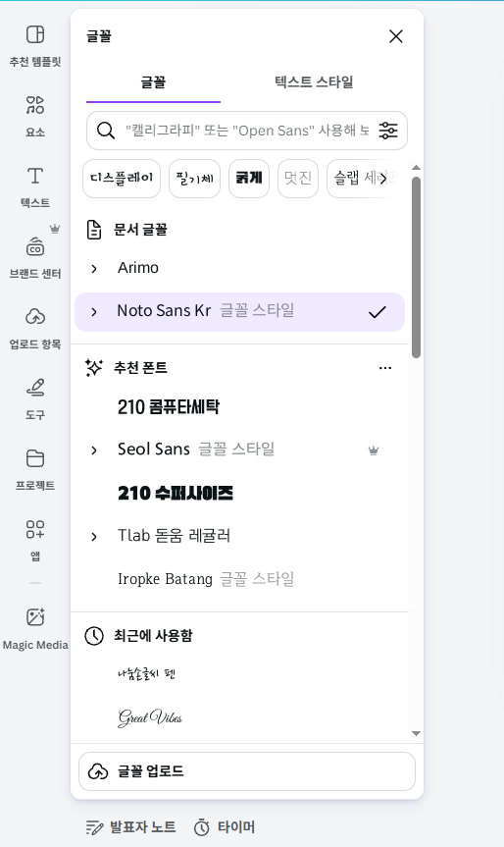504x847 pixels.
Task: Select the Tlab 돋움 레귤러 font
Action: click(174, 535)
